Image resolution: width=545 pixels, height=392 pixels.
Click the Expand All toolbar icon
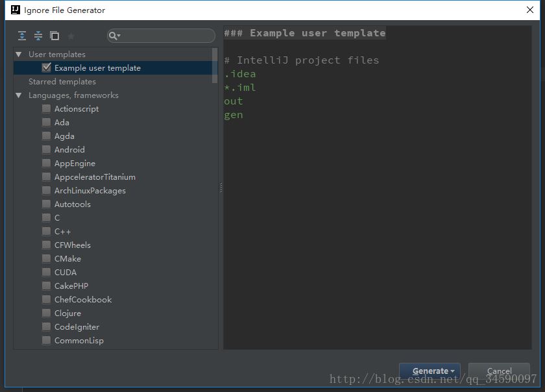22,36
